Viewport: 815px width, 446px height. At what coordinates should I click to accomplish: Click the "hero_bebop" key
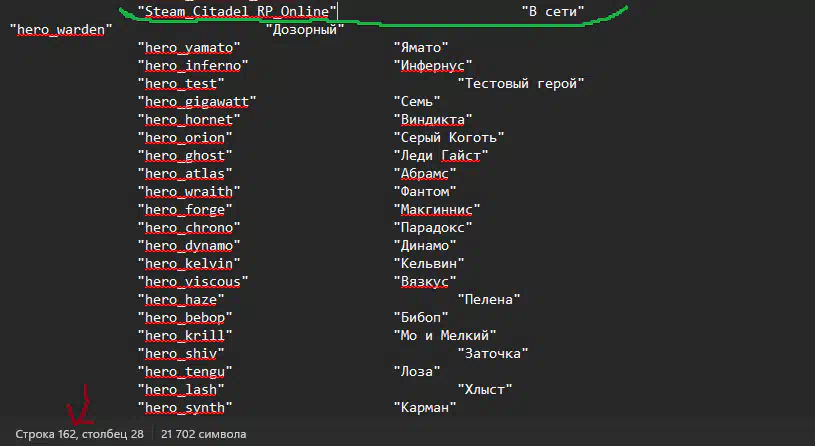click(185, 318)
